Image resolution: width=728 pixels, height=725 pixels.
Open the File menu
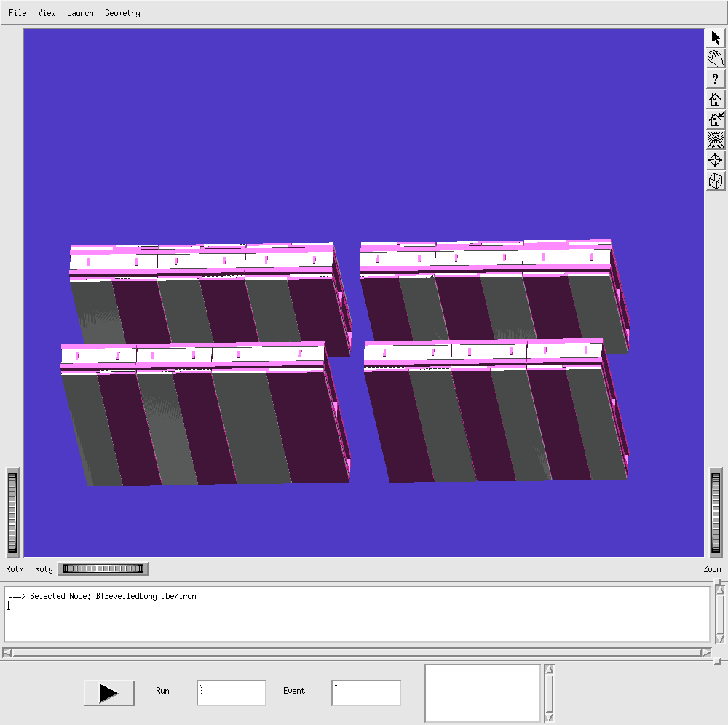point(17,13)
